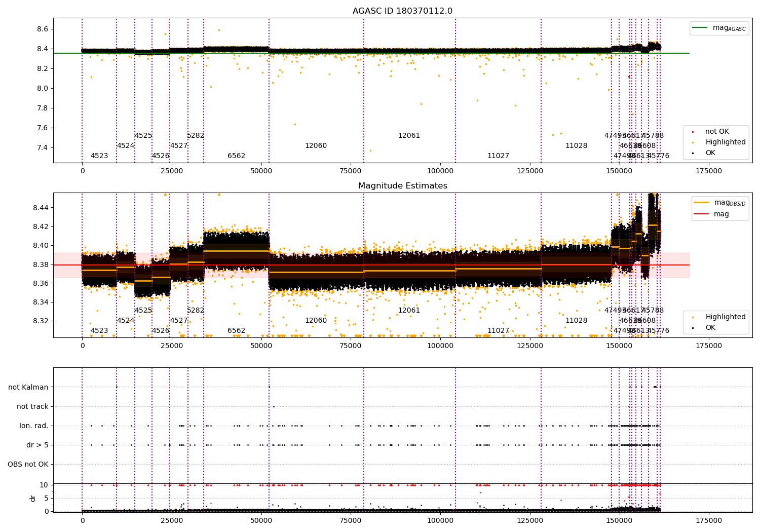Click obsid label 11028 in the top plot
760x532 pixels.
pos(576,146)
